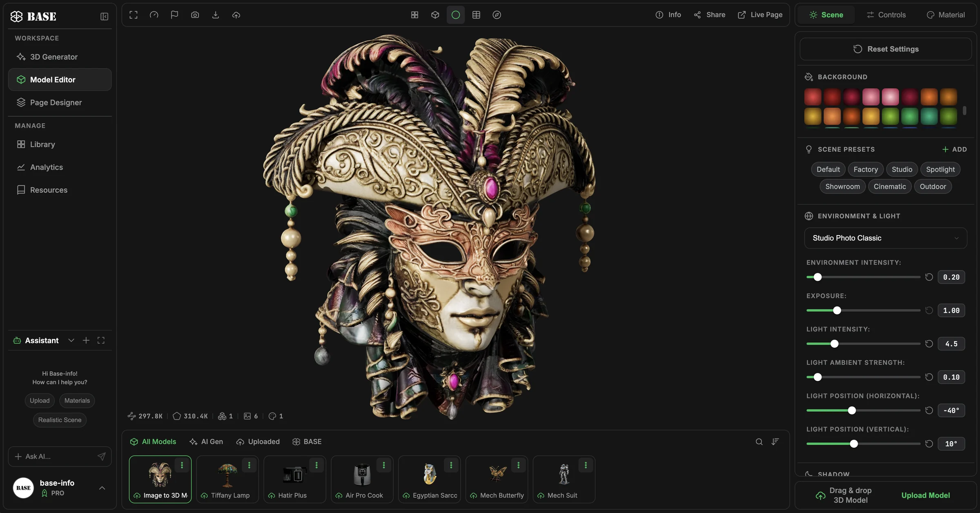
Task: Add a new scene preset
Action: pos(954,149)
